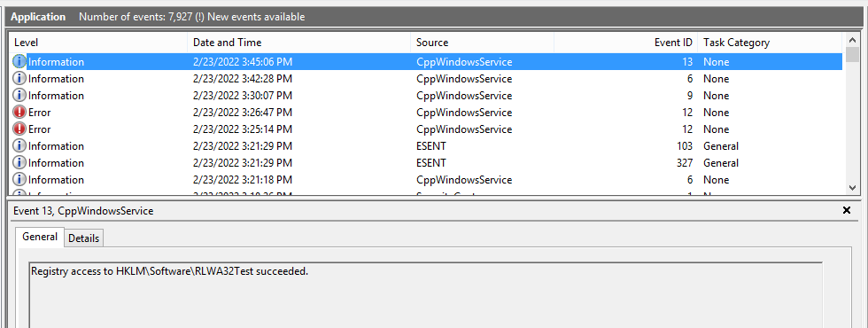Click the event list scrollbar down arrow
The image size is (868, 328).
pyautogui.click(x=852, y=188)
